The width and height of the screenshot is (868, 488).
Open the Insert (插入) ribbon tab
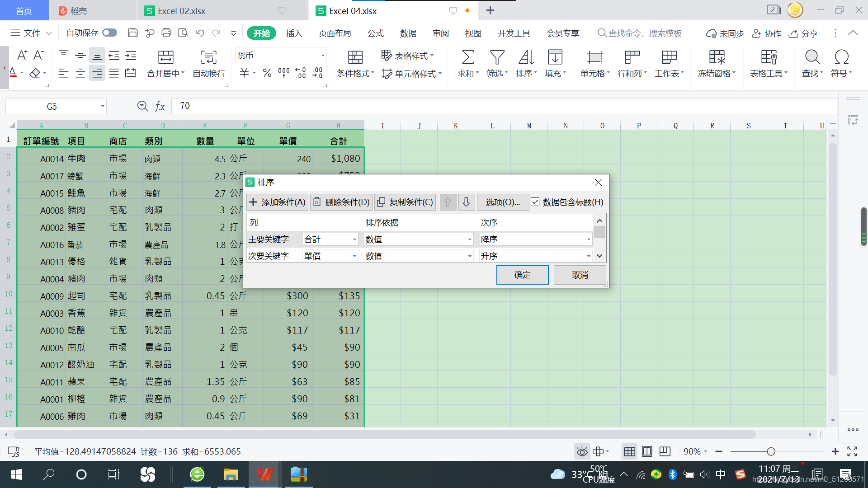pyautogui.click(x=294, y=33)
